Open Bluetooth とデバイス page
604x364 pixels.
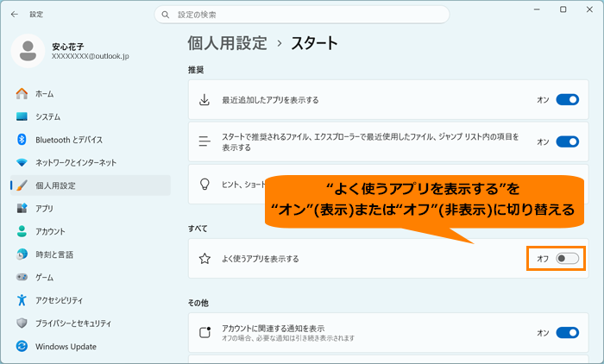pyautogui.click(x=91, y=140)
